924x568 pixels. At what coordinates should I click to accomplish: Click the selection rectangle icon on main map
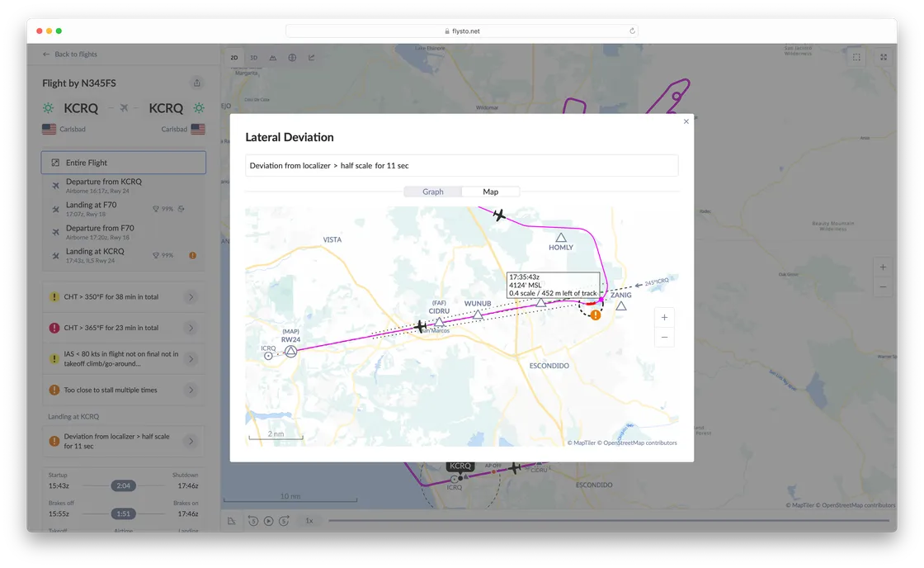(x=856, y=57)
